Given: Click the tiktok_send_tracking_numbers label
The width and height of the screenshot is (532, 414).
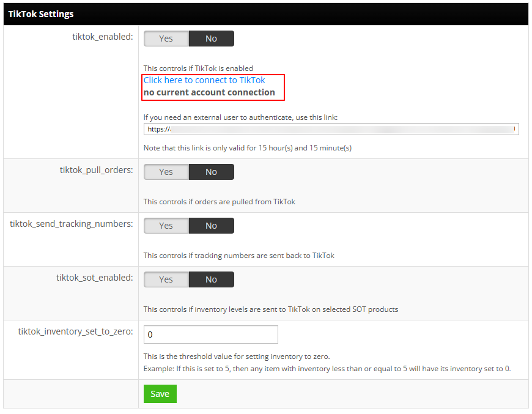Looking at the screenshot, I should (72, 224).
